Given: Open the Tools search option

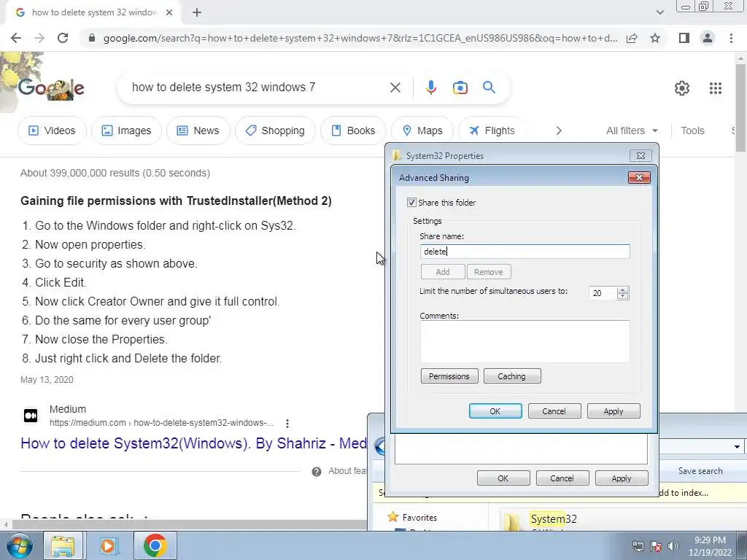Looking at the screenshot, I should [692, 131].
